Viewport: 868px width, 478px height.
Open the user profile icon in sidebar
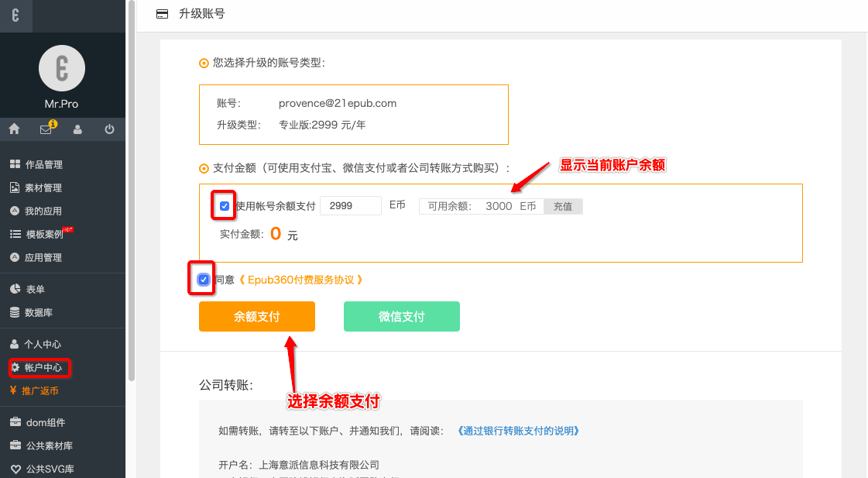77,129
